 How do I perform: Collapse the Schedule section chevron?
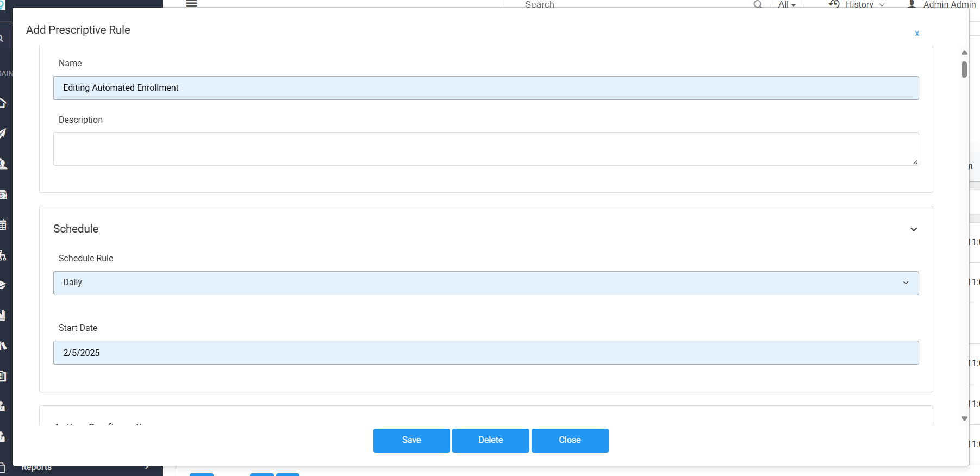pyautogui.click(x=914, y=229)
